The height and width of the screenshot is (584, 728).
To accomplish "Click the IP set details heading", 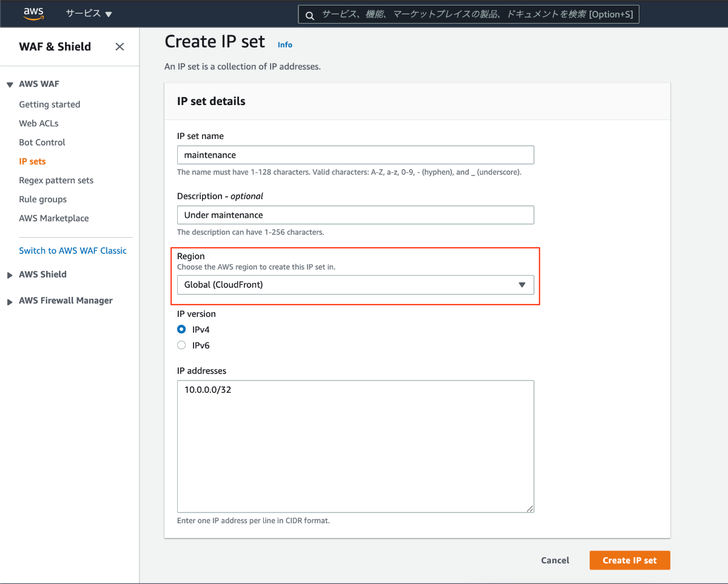I will pyautogui.click(x=211, y=101).
